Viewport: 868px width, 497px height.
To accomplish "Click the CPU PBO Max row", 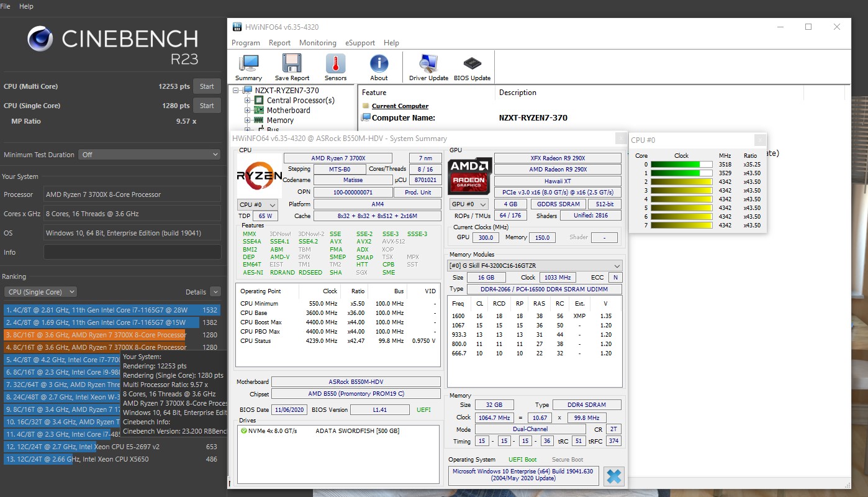I will pyautogui.click(x=338, y=331).
